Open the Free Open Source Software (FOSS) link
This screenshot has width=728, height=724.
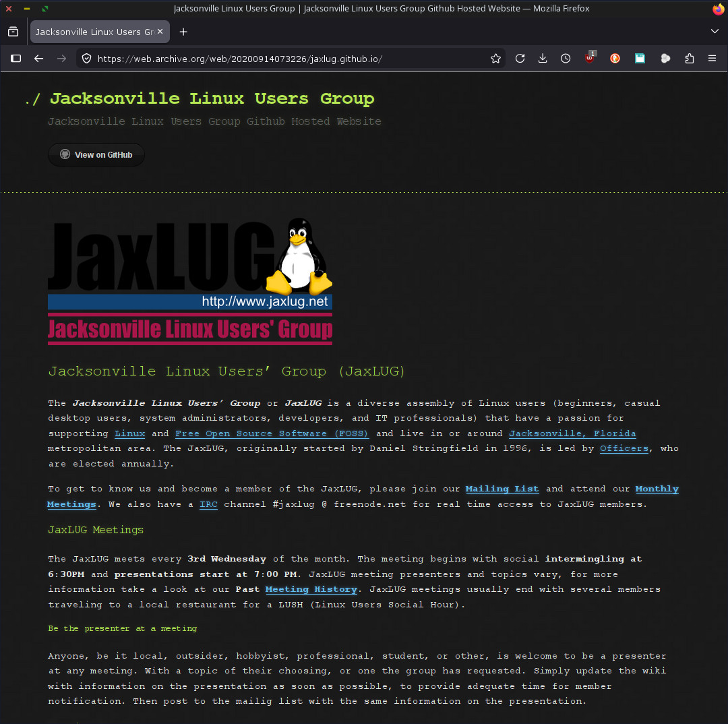[x=272, y=433]
